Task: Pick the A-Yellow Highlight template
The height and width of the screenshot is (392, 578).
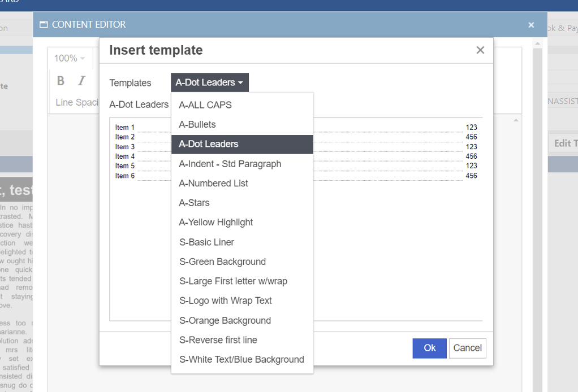Action: (x=215, y=223)
